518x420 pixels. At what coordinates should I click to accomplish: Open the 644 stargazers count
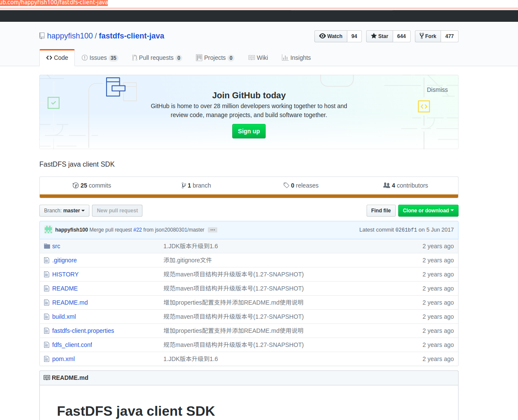tap(401, 36)
